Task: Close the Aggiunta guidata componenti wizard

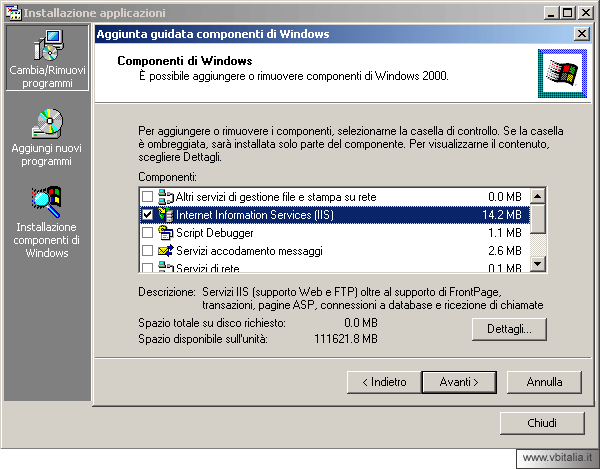Action: 582,34
